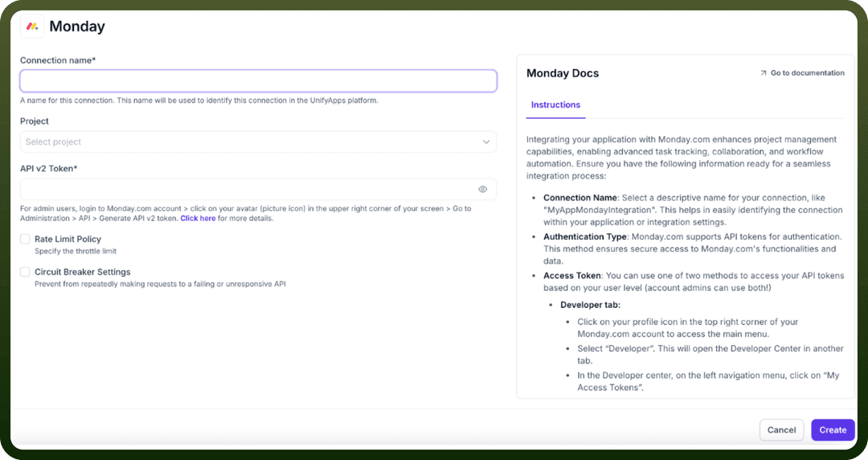Viewport: 868px width, 460px height.
Task: Reveal API token with the eye icon
Action: pos(483,190)
